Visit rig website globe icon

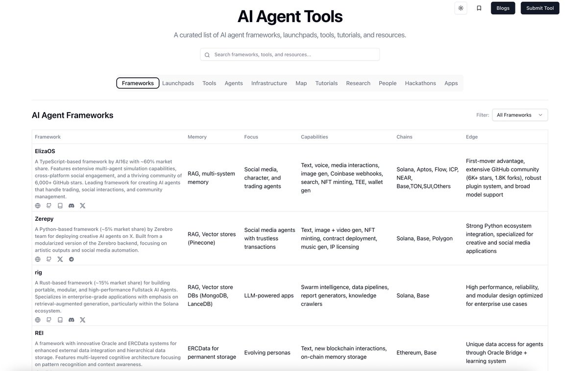pos(38,320)
